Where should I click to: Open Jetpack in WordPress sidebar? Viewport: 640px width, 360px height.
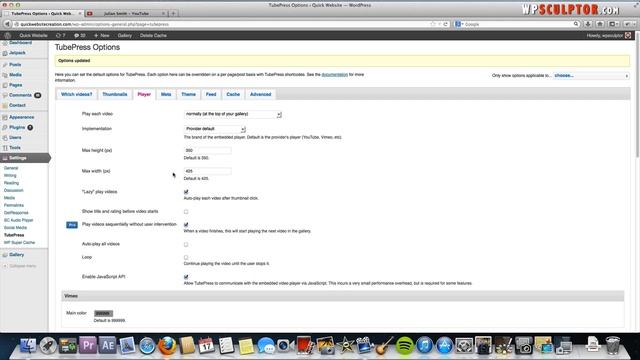pyautogui.click(x=17, y=53)
